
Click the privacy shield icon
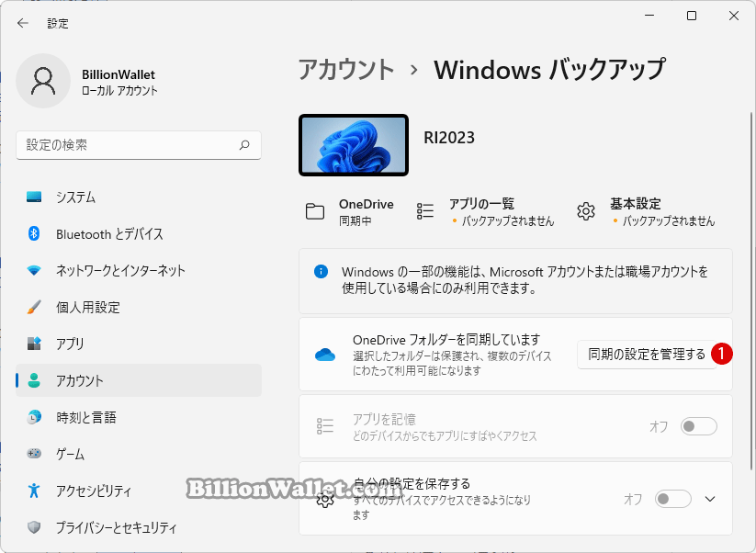pyautogui.click(x=34, y=527)
